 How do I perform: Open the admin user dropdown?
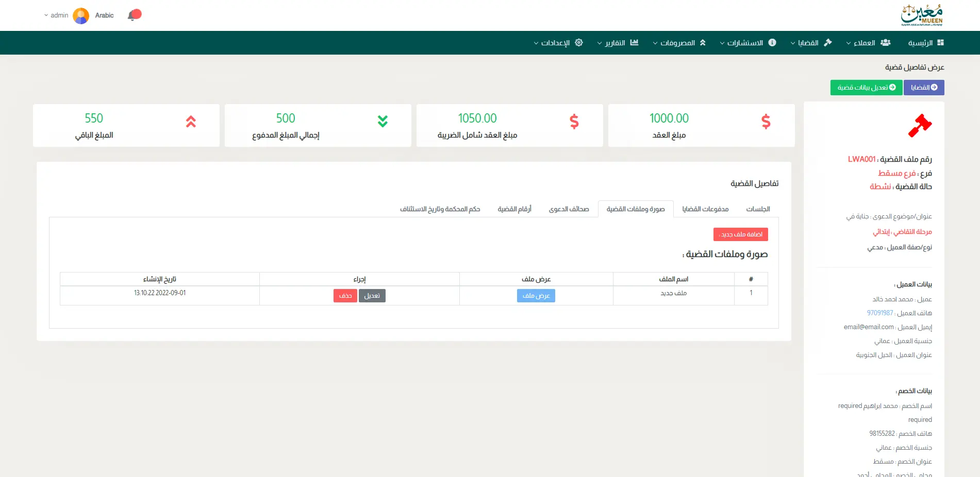point(56,15)
